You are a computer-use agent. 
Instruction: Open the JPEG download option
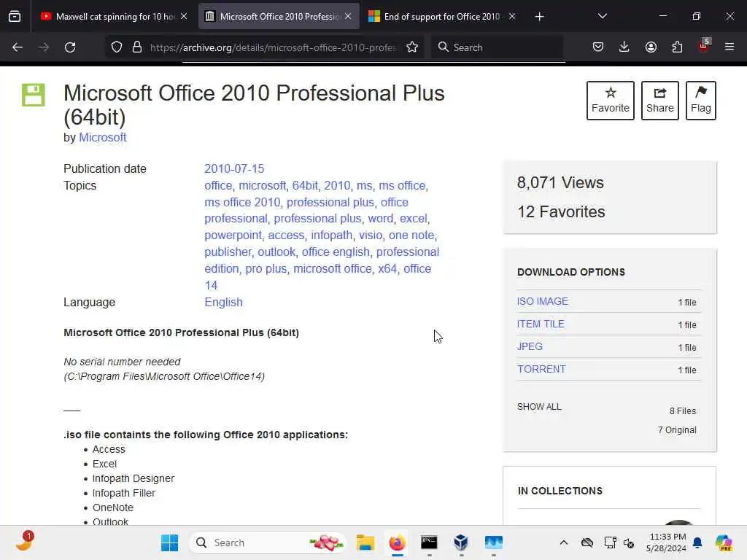530,346
